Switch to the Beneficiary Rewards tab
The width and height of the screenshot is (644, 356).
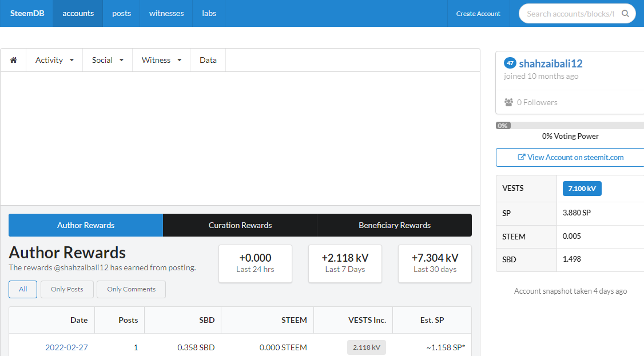[395, 225]
